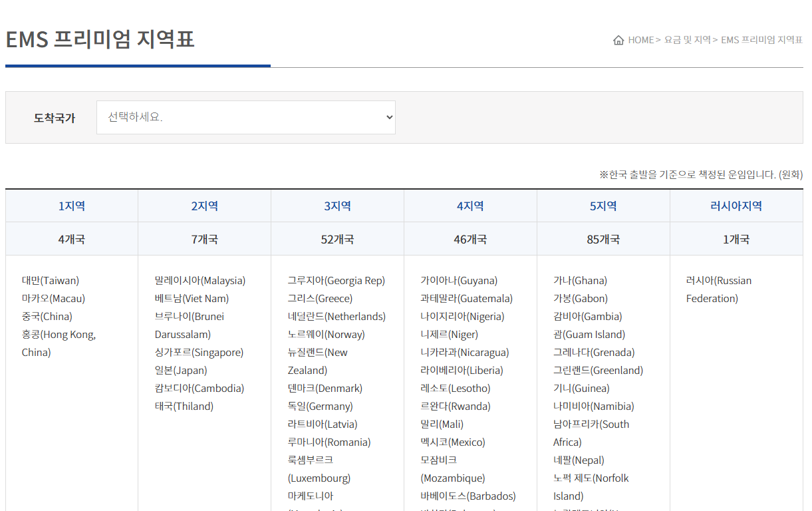Click 독일(Germany) entry
The width and height of the screenshot is (812, 511).
point(321,407)
